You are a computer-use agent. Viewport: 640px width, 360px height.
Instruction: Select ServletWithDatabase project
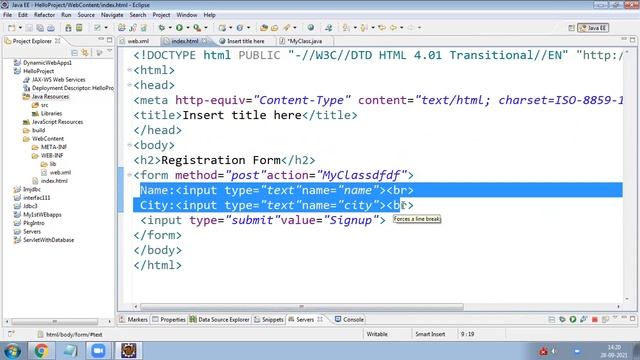(x=49, y=240)
